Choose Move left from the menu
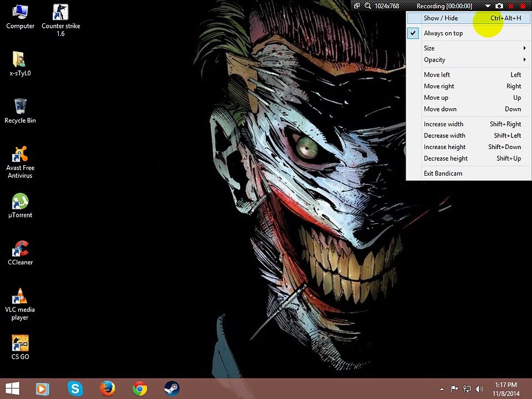Image resolution: width=532 pixels, height=399 pixels. coord(469,75)
